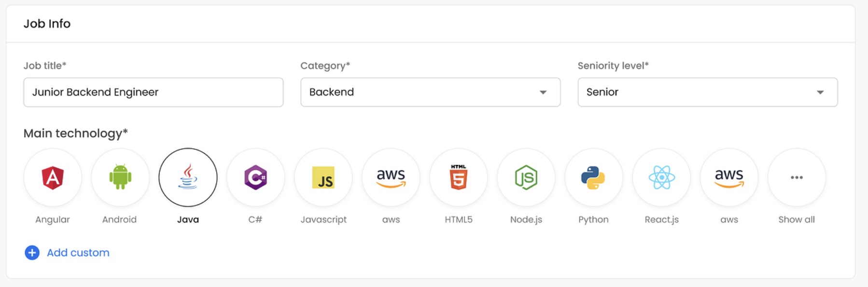Open the Category dropdown showing Backend

point(431,92)
